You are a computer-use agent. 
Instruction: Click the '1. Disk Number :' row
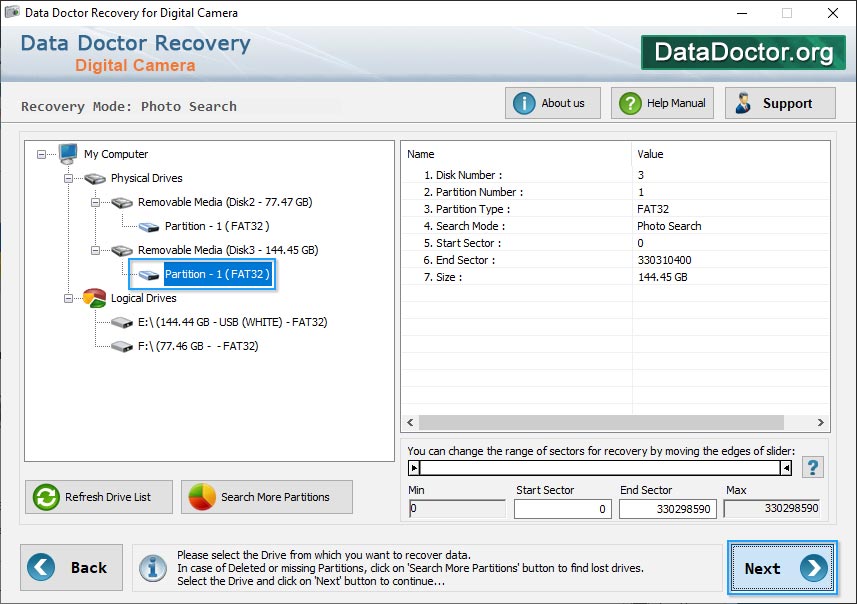(615, 175)
